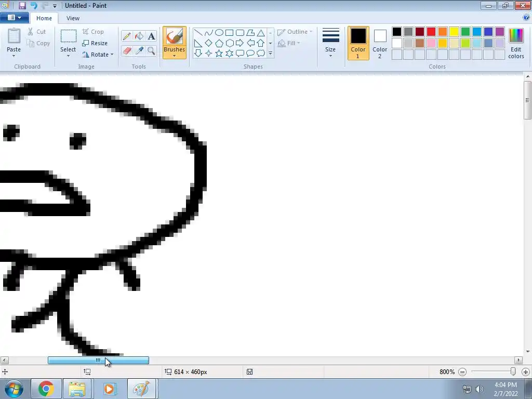Screen dimensions: 532x399
Task: Click the Paste clipboard button
Action: (14, 37)
